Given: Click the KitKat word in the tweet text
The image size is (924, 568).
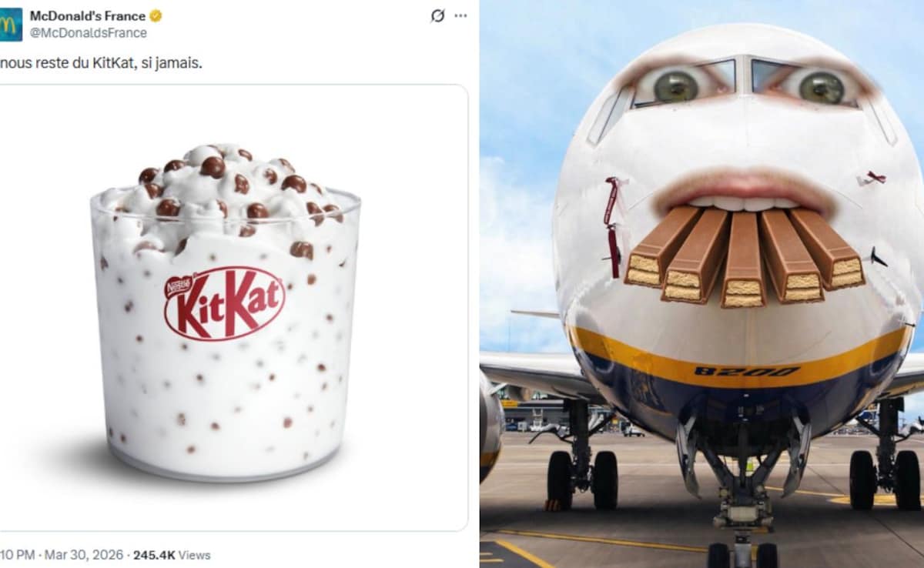Looking at the screenshot, I should pos(112,64).
